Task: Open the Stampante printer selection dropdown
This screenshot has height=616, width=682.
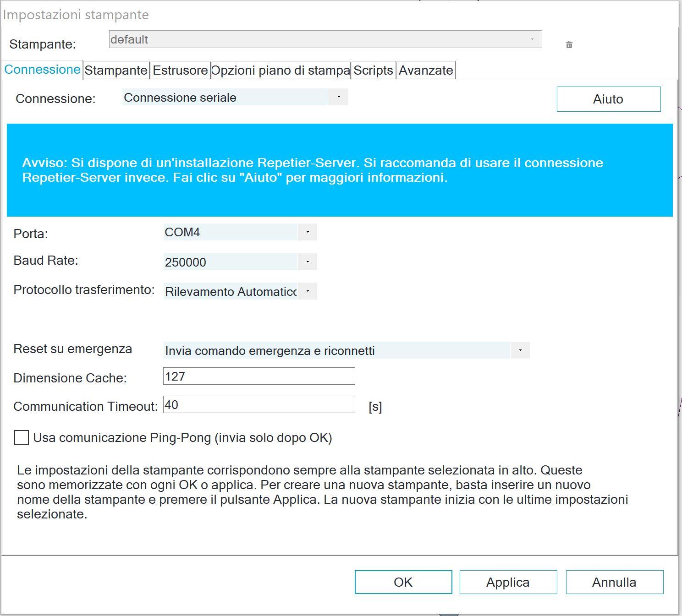Action: coord(325,39)
